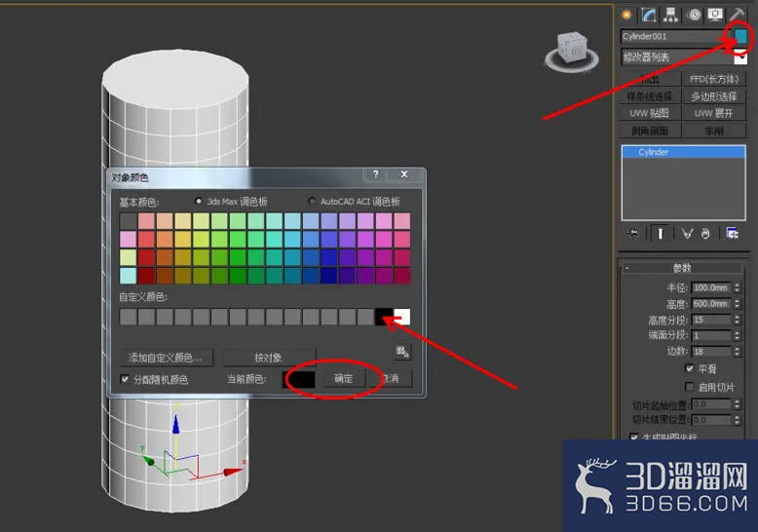Enable the 启用切片 checkbox
The image size is (758, 532).
point(690,387)
